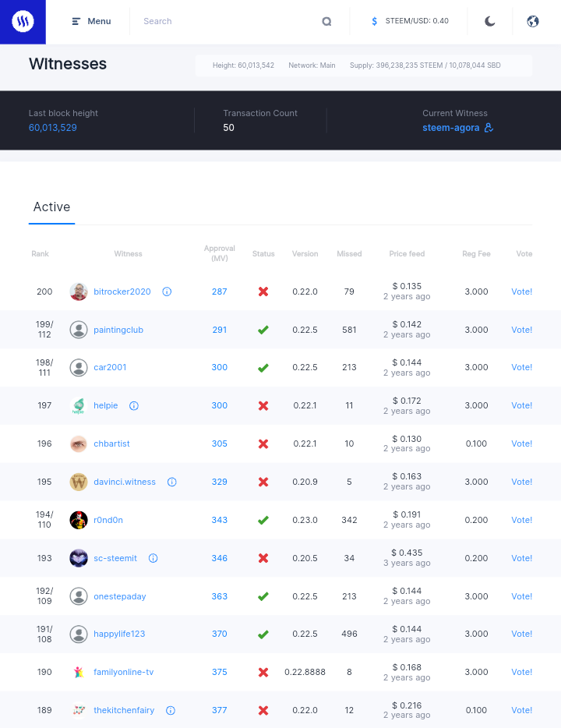Vote for r0nd0n
The width and height of the screenshot is (561, 728).
[x=521, y=520]
